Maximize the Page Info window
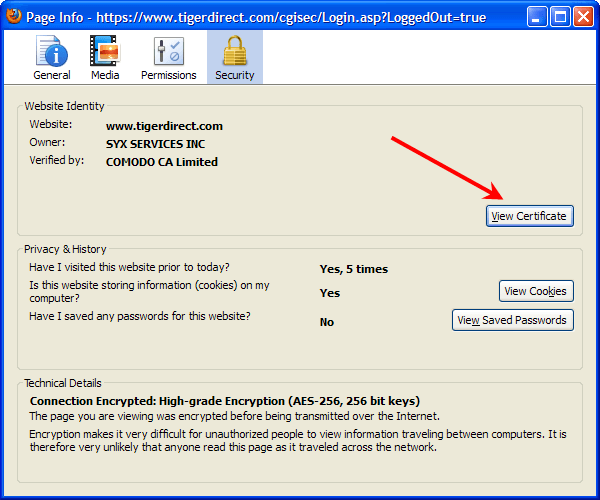This screenshot has height=500, width=600. pos(560,17)
